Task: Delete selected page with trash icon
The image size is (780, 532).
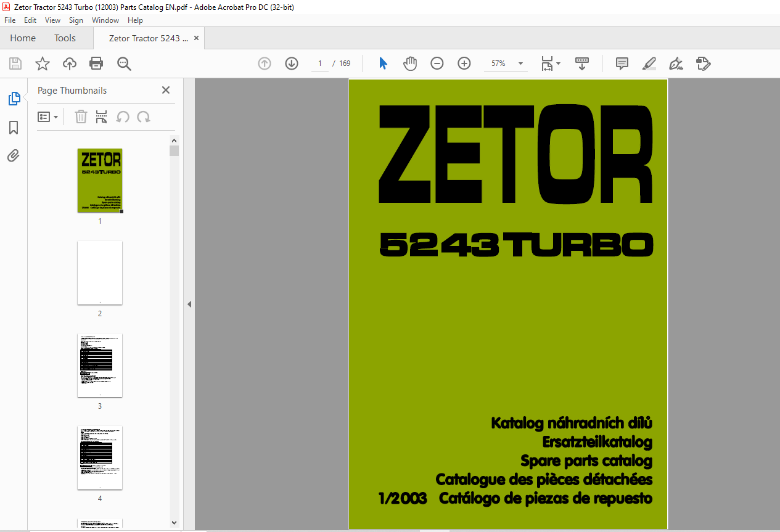Action: [81, 117]
